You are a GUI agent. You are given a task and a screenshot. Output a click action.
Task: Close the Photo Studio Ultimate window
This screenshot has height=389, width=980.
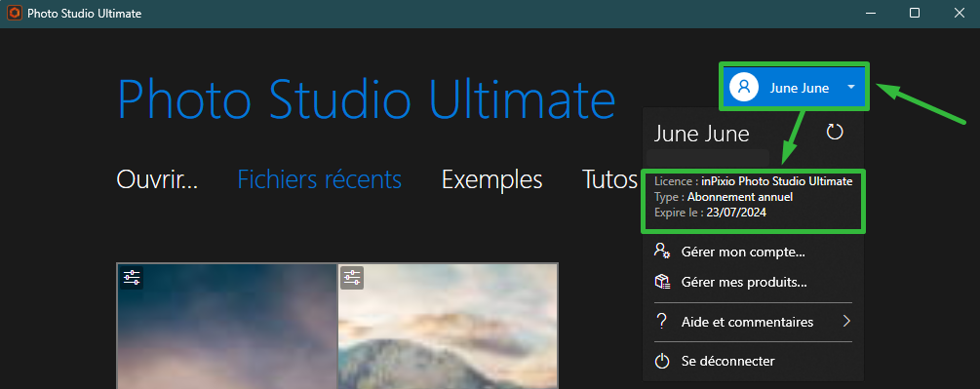click(959, 13)
